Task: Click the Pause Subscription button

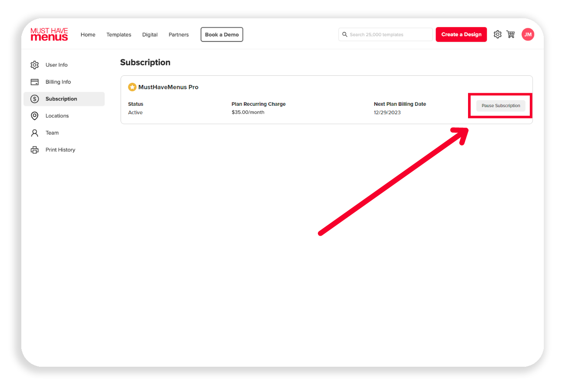Action: (x=501, y=106)
